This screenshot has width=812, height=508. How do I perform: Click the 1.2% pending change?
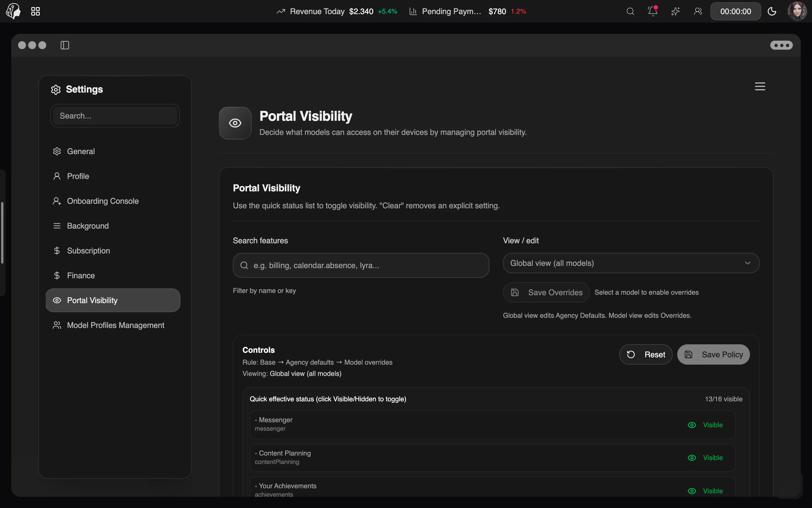coord(518,11)
